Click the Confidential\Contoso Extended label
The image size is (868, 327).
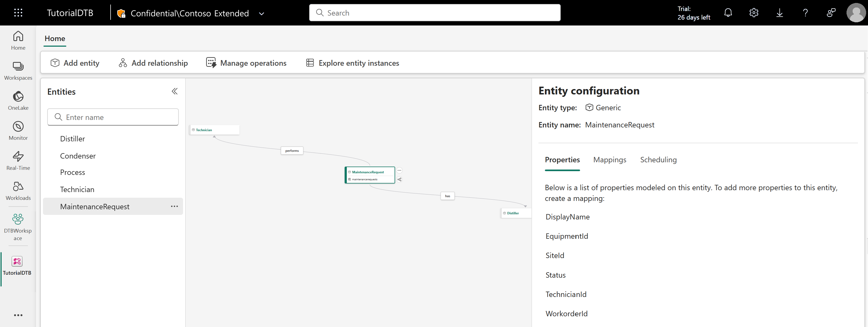[190, 13]
